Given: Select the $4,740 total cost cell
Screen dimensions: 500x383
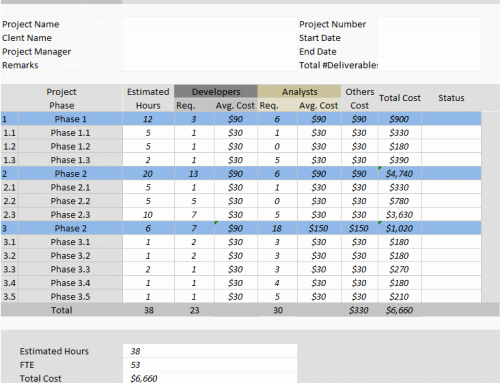Looking at the screenshot, I should (x=400, y=174).
